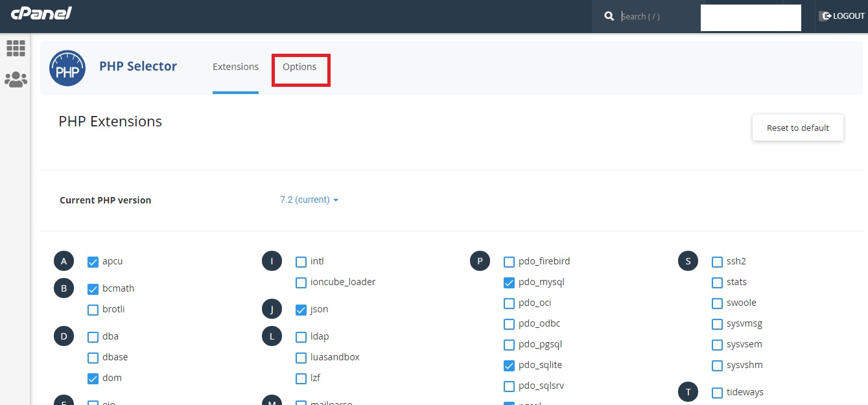
Task: Disable pdo_mysql extension
Action: point(509,282)
